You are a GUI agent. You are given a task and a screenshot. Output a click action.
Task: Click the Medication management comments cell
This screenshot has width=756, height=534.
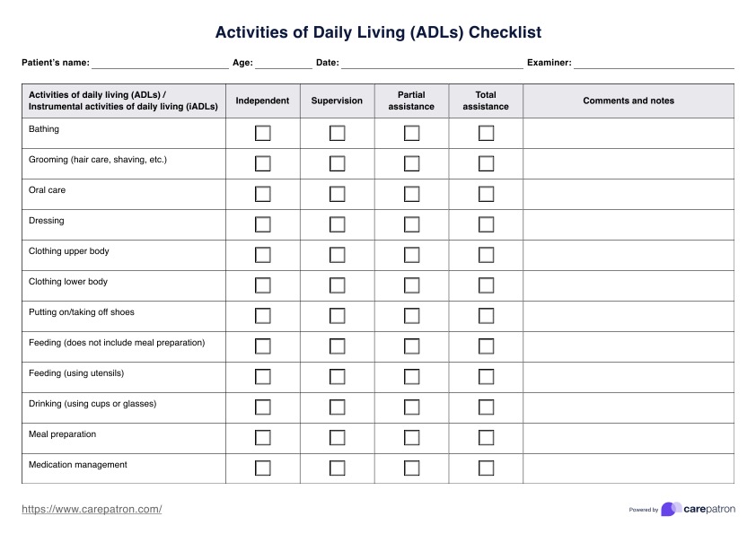coord(629,468)
